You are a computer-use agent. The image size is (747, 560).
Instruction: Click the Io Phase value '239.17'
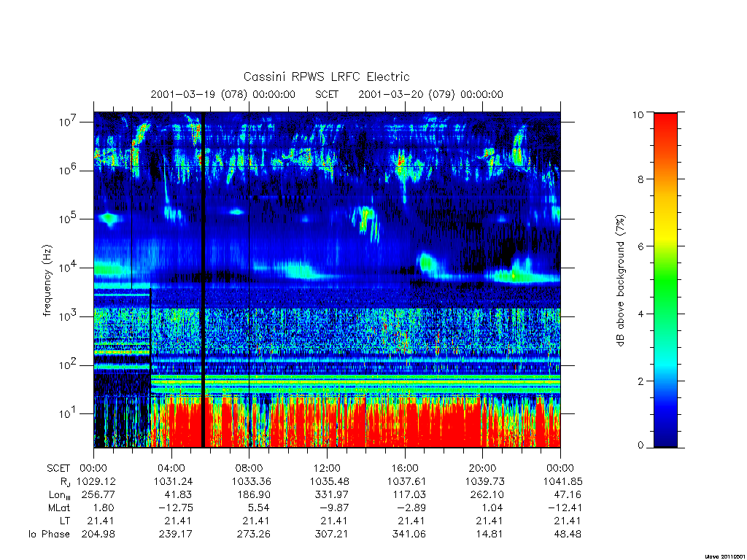[x=176, y=534]
